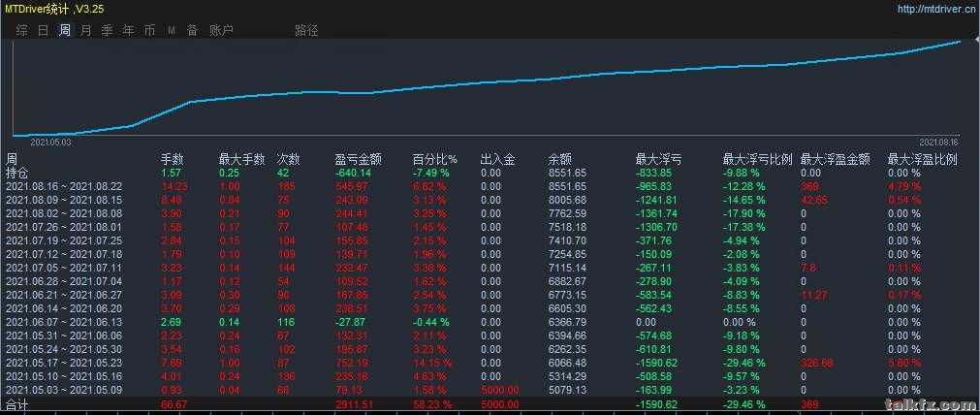This screenshot has height=415, width=980.
Task: Click chart end date 2021.08.16
Action: [x=938, y=143]
